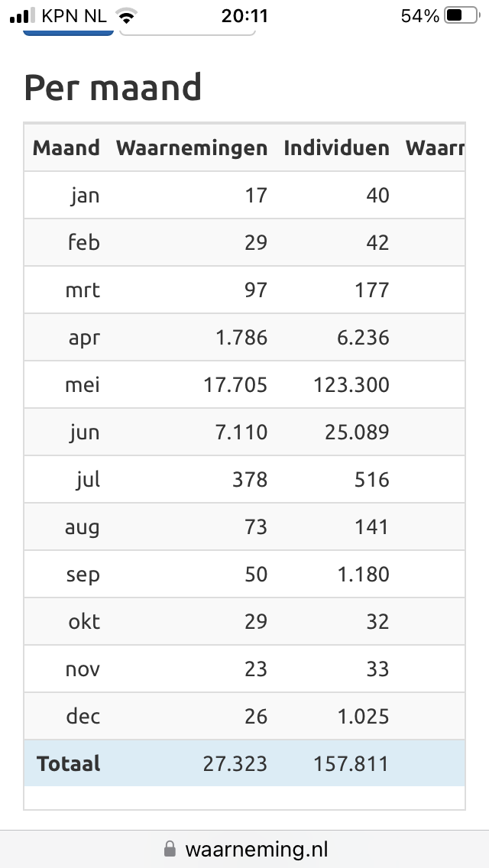Click the Per maand heading
This screenshot has height=868, width=489.
tap(112, 87)
